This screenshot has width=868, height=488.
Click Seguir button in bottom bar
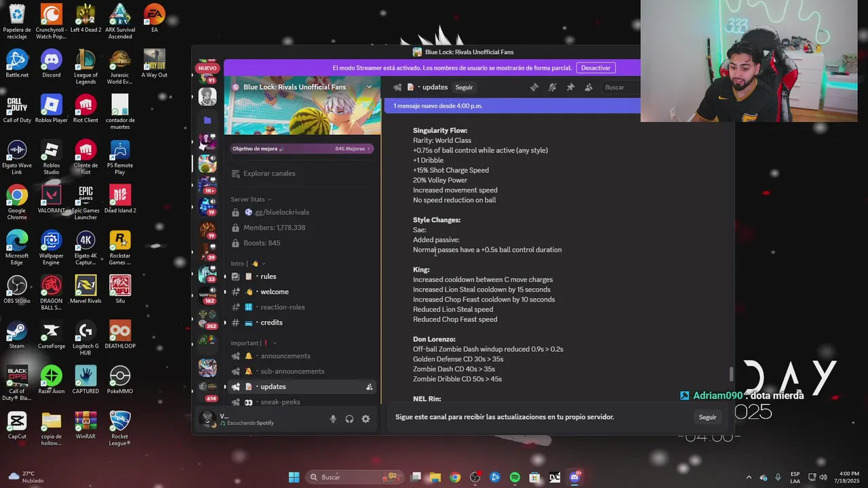pyautogui.click(x=707, y=418)
